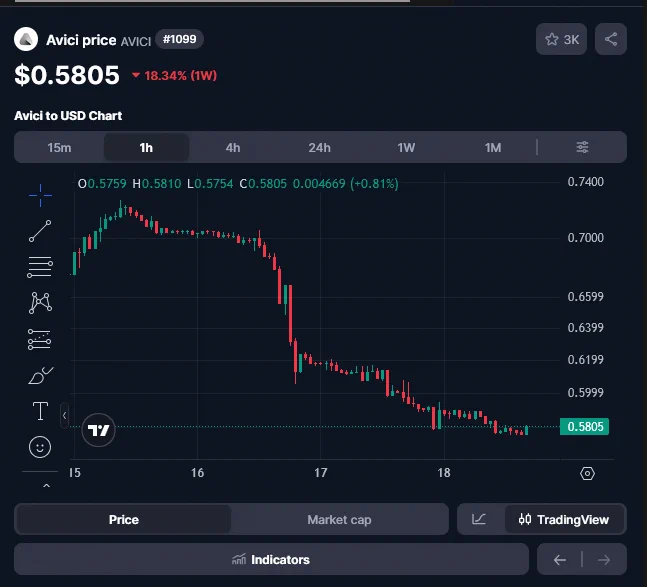This screenshot has height=587, width=647.
Task: Add Avici to watchlist star
Action: 561,39
